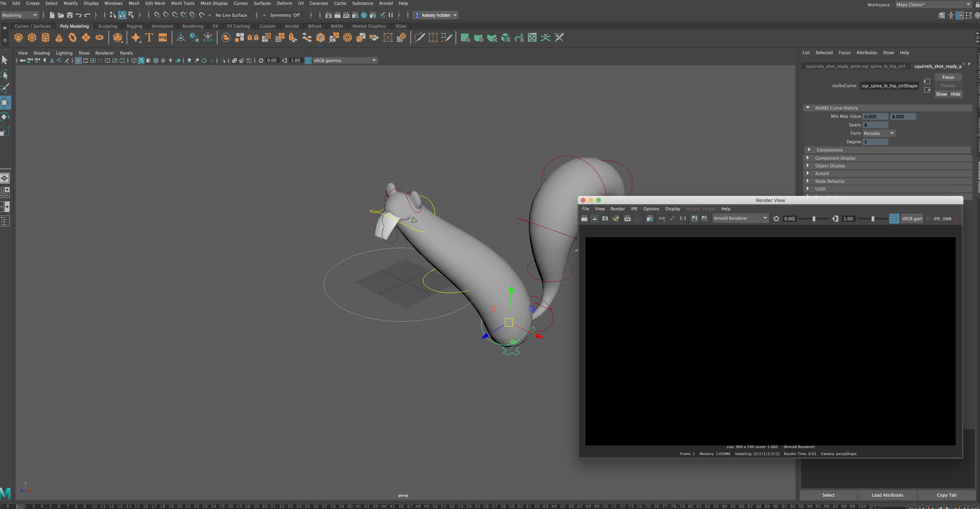Toggle the viewport grid display

click(78, 61)
